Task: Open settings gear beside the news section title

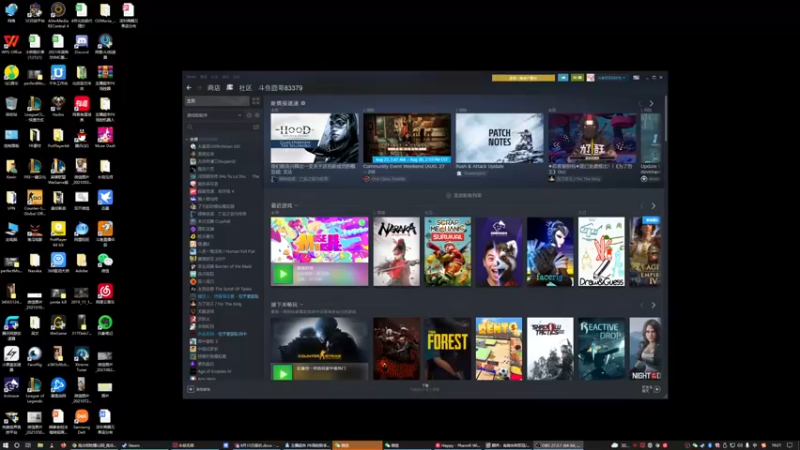Action: pos(303,103)
